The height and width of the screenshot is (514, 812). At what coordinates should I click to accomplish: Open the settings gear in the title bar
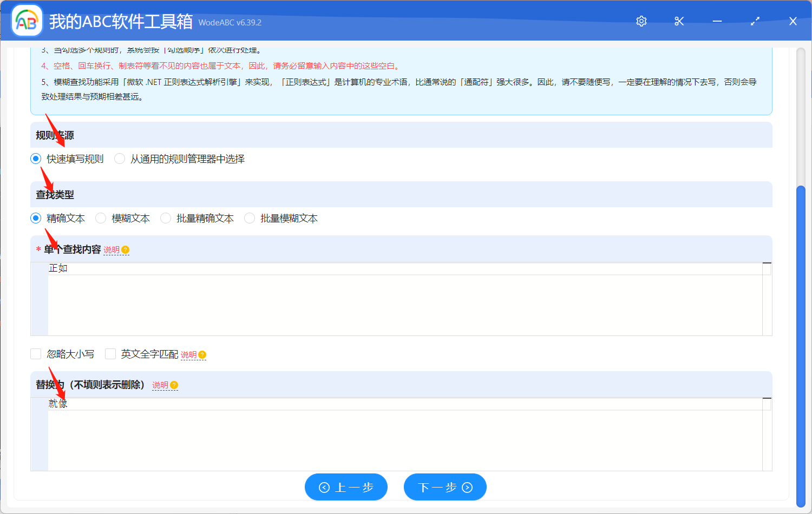641,21
